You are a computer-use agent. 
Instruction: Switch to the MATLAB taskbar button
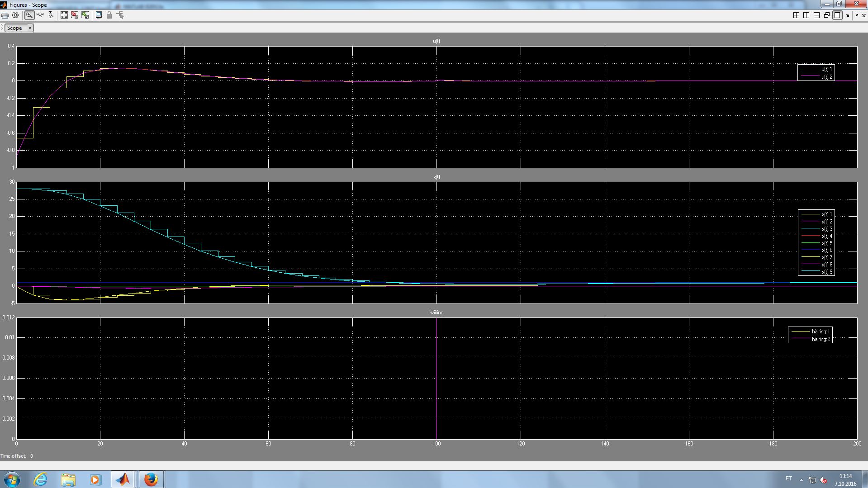[123, 479]
